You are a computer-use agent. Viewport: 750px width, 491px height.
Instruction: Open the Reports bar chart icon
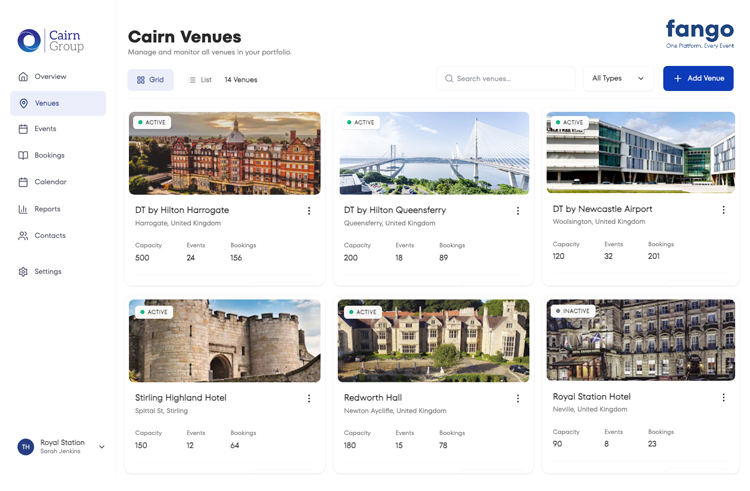click(23, 209)
